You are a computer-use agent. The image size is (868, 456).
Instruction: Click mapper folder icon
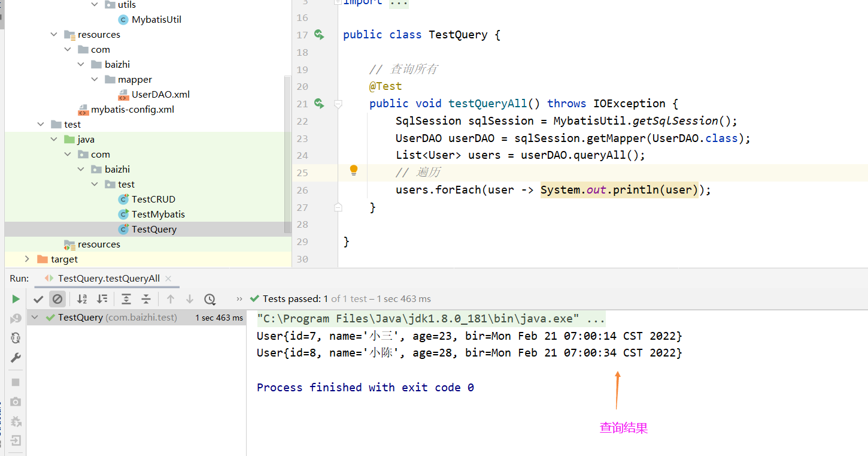coord(110,80)
